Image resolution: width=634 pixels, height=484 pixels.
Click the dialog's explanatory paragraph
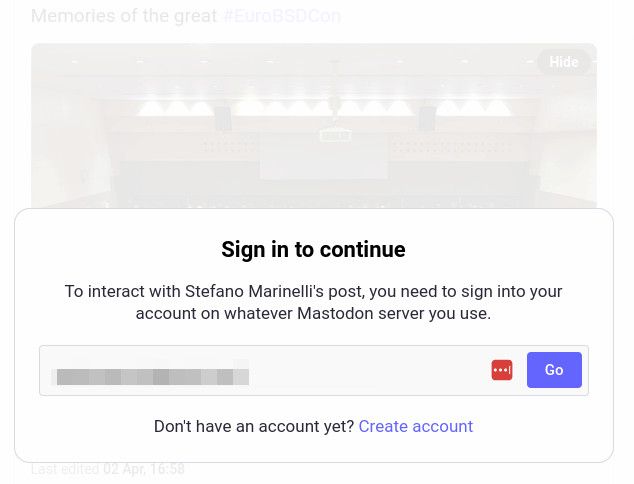pos(313,302)
